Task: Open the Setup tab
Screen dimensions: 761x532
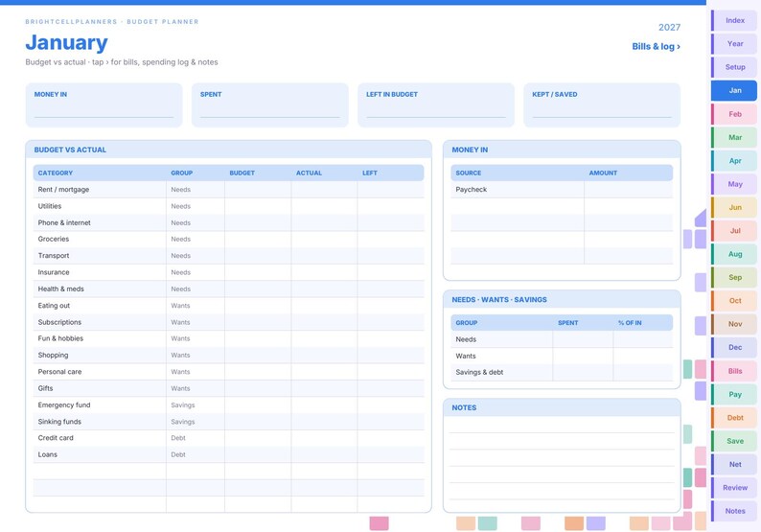Action: pos(734,67)
